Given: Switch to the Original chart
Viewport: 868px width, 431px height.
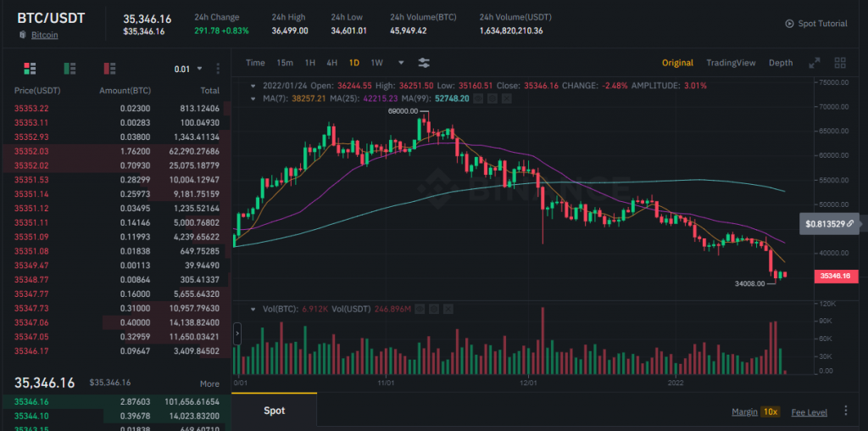Looking at the screenshot, I should point(677,63).
